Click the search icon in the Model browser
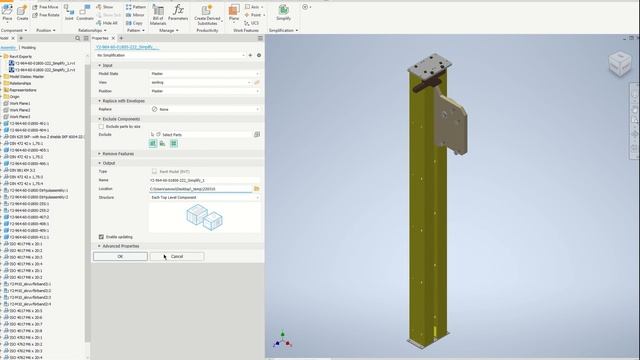 click(x=78, y=38)
